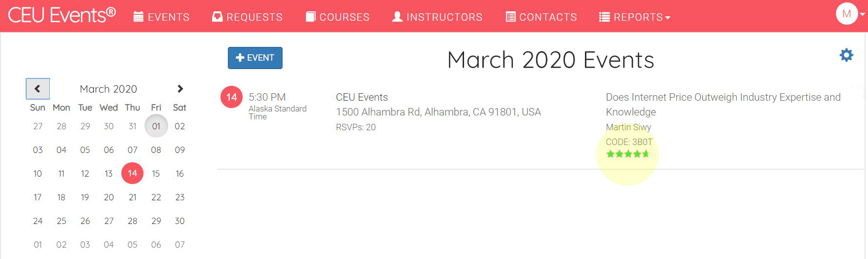Expand the user account dropdown arrow
This screenshot has width=868, height=259.
coord(863,14)
